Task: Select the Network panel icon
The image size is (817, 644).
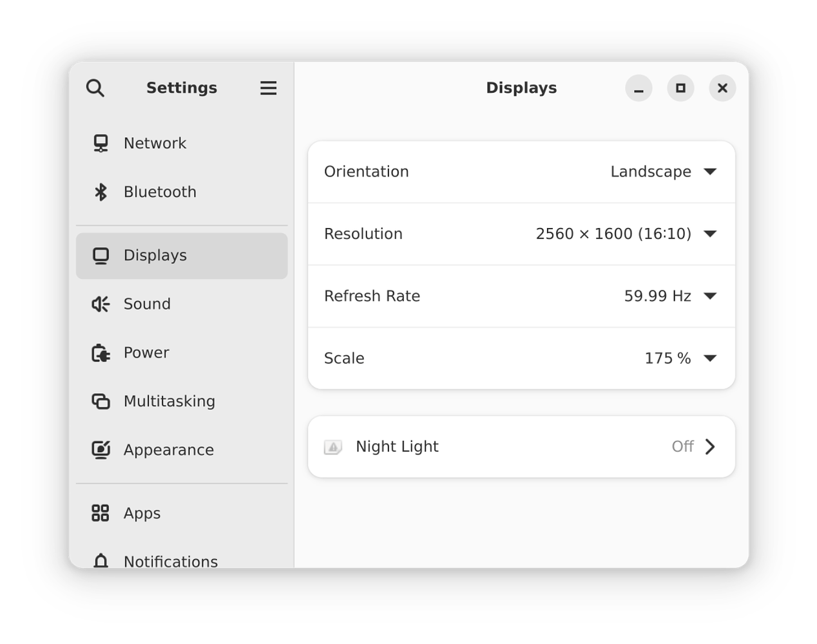Action: click(x=101, y=143)
